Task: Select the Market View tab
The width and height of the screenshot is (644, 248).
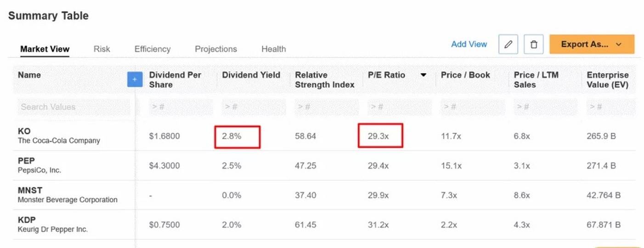Action: (45, 49)
